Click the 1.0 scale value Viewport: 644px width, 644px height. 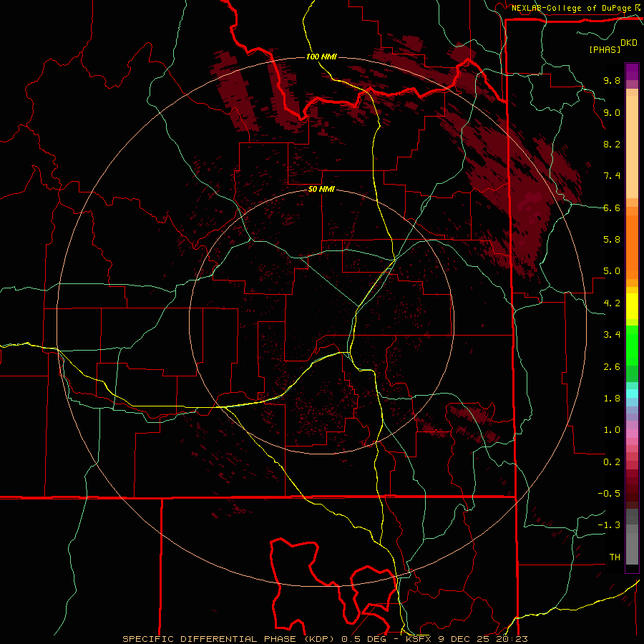pos(612,430)
